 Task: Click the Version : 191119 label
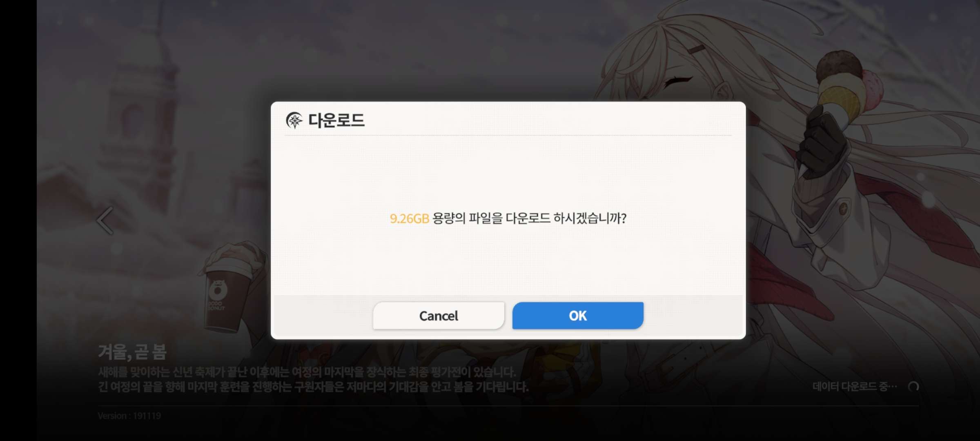(x=129, y=416)
